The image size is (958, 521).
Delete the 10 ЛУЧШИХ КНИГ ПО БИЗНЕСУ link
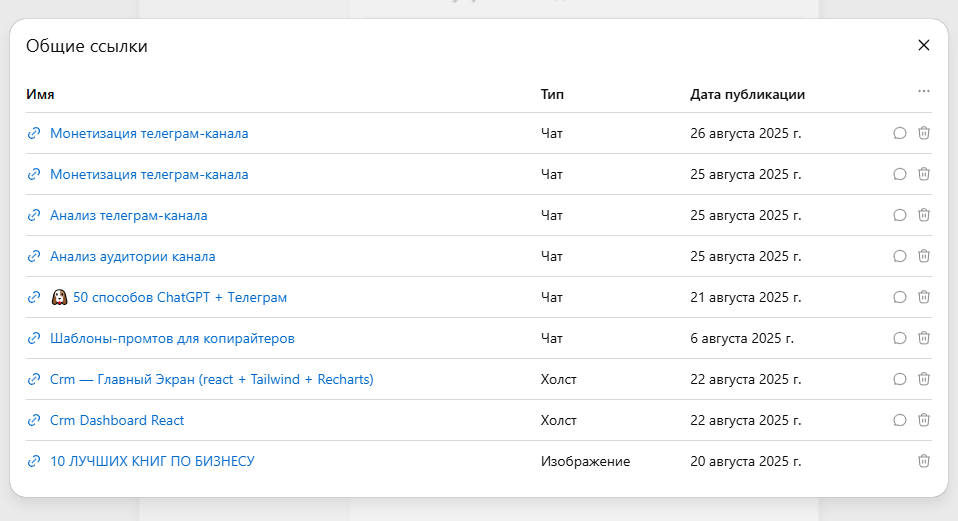[x=924, y=461]
